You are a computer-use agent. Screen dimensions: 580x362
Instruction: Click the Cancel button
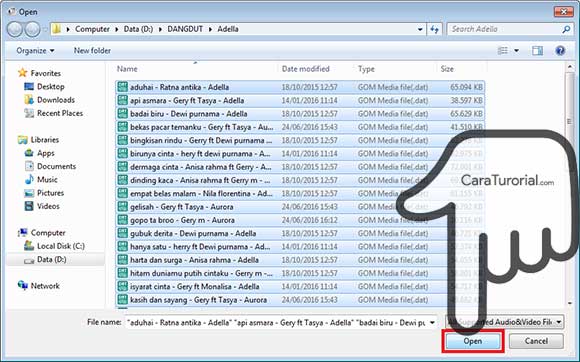tap(536, 341)
